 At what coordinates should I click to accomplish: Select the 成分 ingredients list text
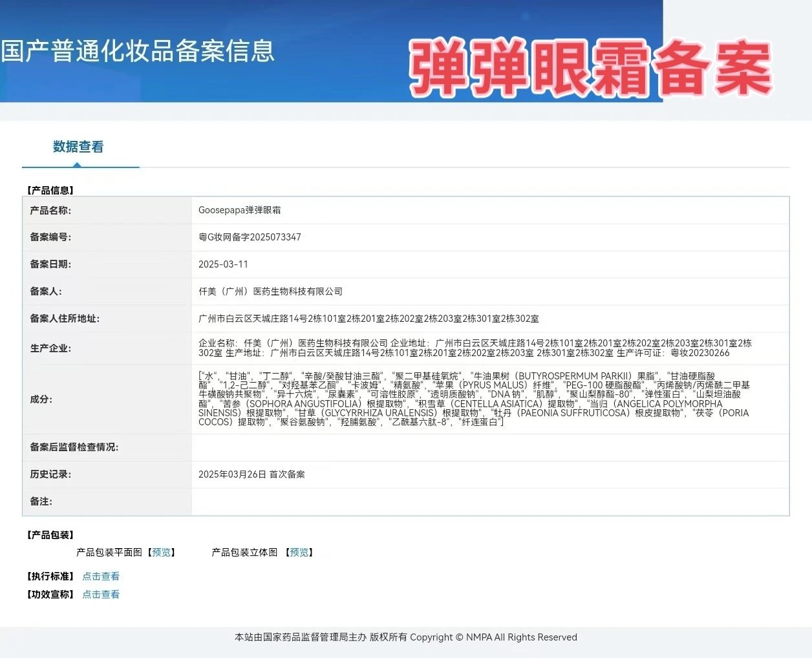pyautogui.click(x=475, y=399)
